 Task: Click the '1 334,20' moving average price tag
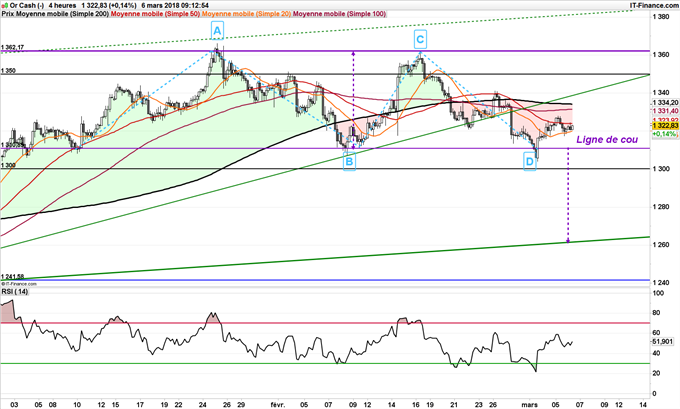tap(665, 103)
